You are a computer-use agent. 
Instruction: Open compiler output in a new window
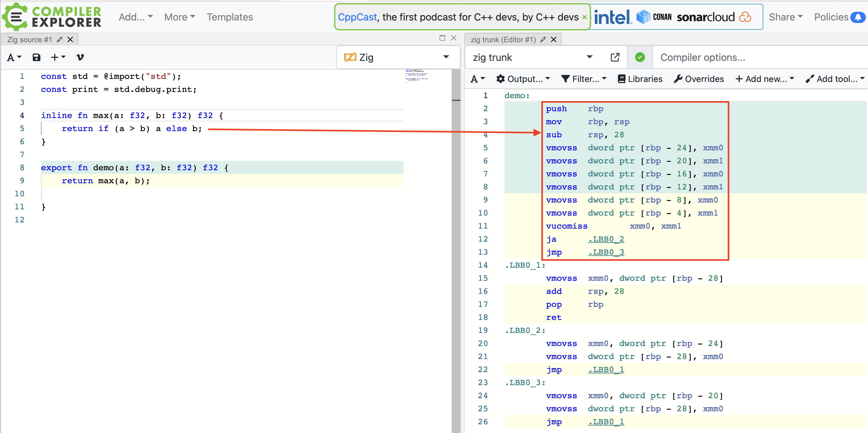[x=614, y=57]
